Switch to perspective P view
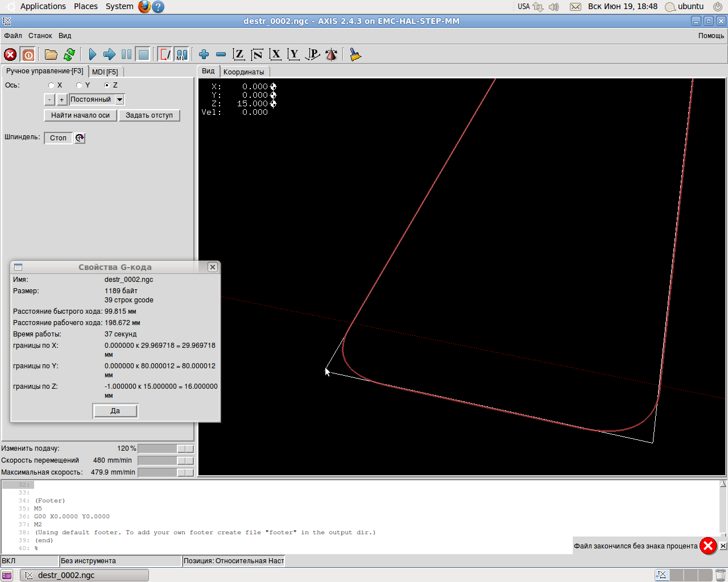This screenshot has width=728, height=582. point(312,55)
